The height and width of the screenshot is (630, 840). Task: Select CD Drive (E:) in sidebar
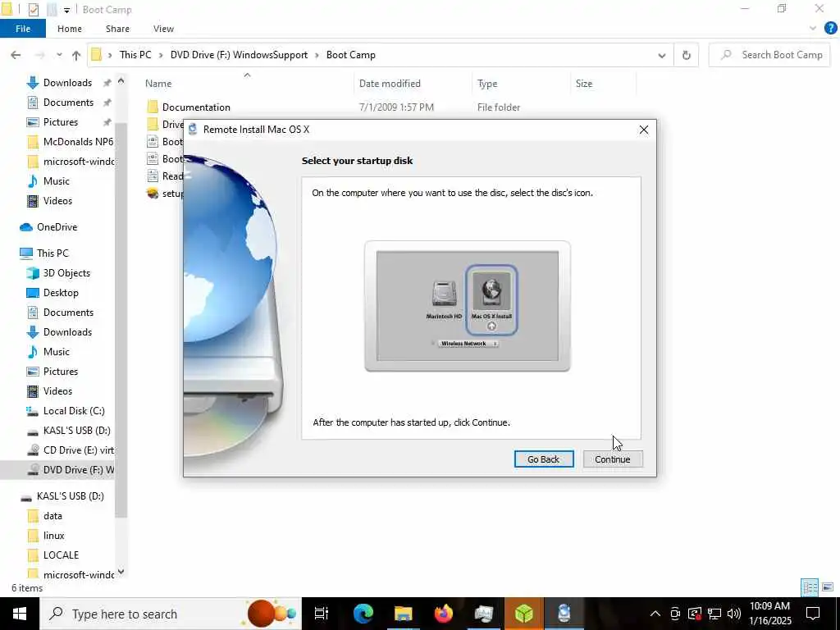point(78,450)
